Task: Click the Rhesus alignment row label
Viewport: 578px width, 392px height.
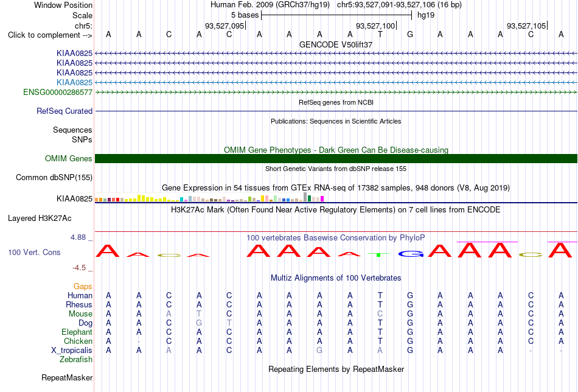Action: 79,305
